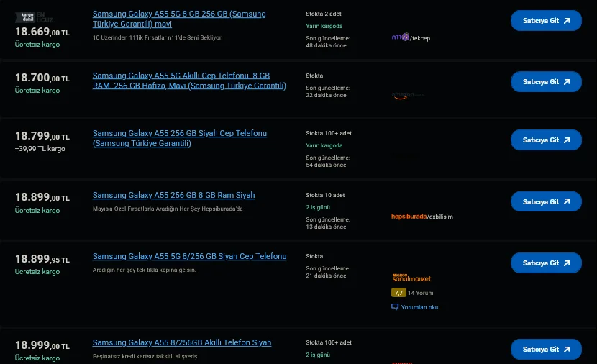597x364 pixels.
Task: Click the 18.669,00 TL price
Action: pyautogui.click(x=42, y=32)
